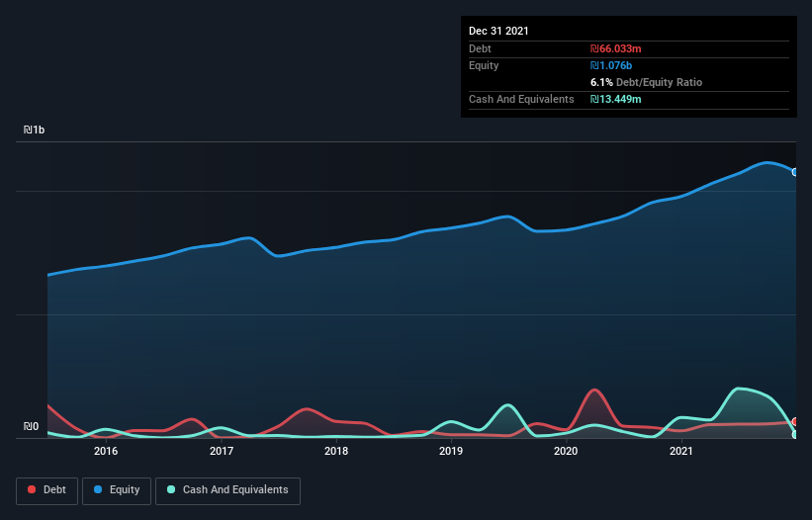This screenshot has height=520, width=812.
Task: Toggle the Equity series legend button
Action: (x=117, y=490)
